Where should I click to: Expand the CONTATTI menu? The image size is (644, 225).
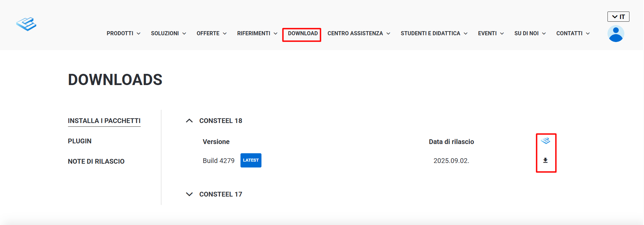[x=573, y=33]
